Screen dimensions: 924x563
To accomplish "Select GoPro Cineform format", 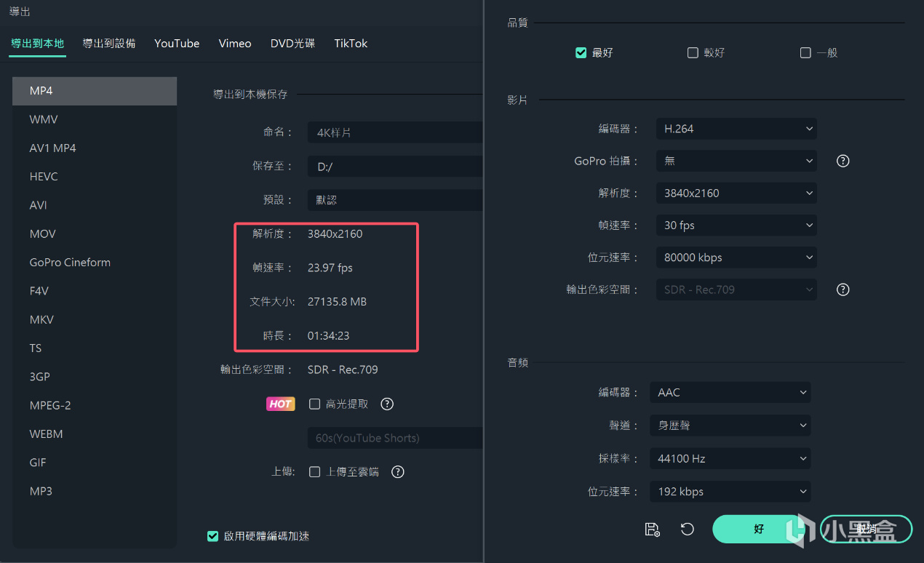I will tap(95, 263).
